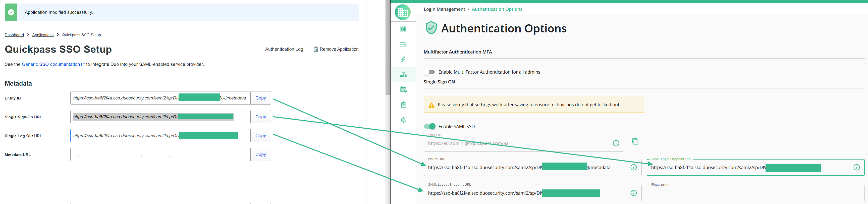
Task: Click the lightning bolt sidebar icon
Action: [403, 59]
